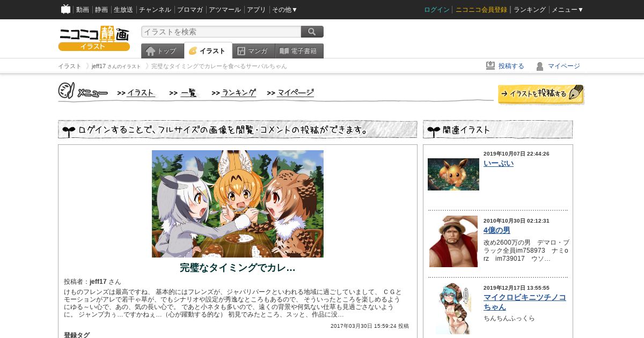Open その他 dropdown in top bar
644x338 pixels.
click(284, 10)
